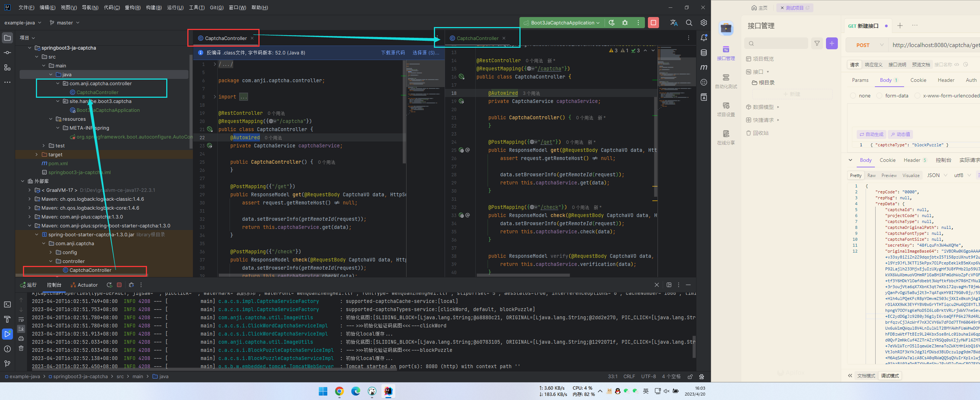Open the Database tool window icon
The height and width of the screenshot is (400, 980).
click(704, 53)
